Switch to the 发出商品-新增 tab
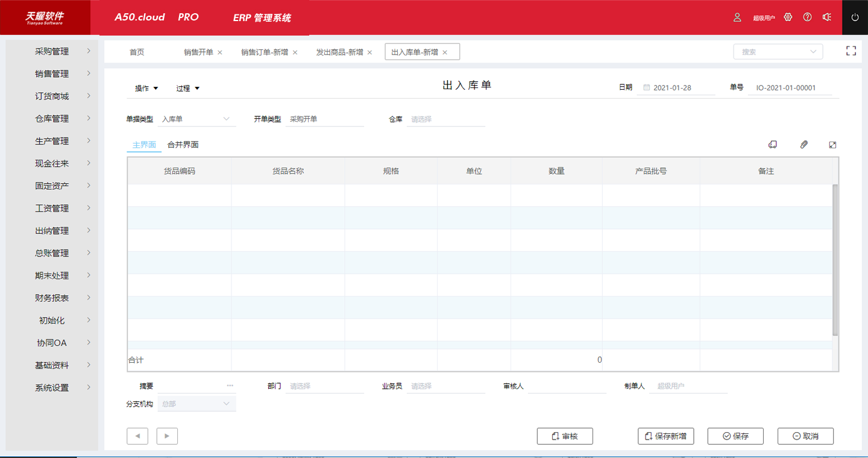The width and height of the screenshot is (868, 458). [339, 52]
